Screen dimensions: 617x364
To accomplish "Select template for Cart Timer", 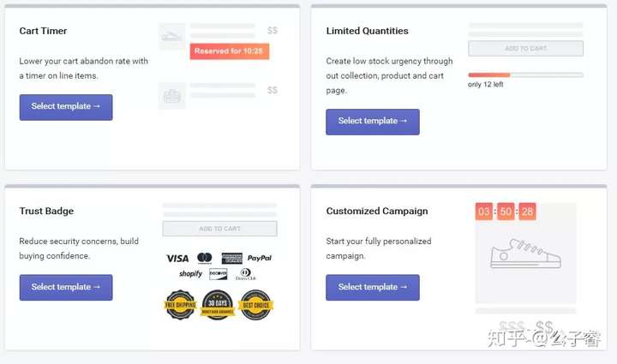I will (x=66, y=107).
